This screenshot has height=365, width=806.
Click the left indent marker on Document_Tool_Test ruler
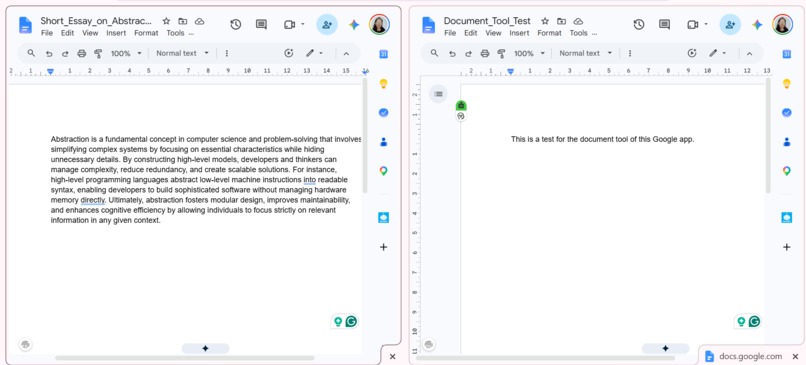coord(510,71)
